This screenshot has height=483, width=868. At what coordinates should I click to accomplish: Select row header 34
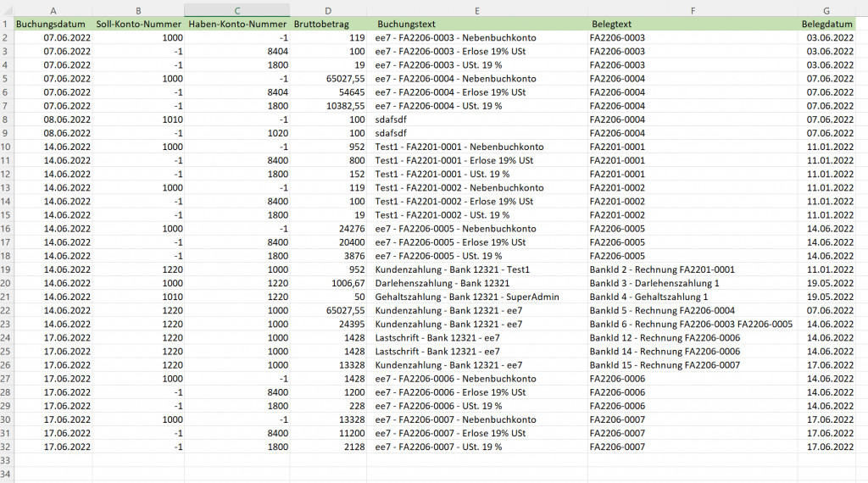(6, 475)
